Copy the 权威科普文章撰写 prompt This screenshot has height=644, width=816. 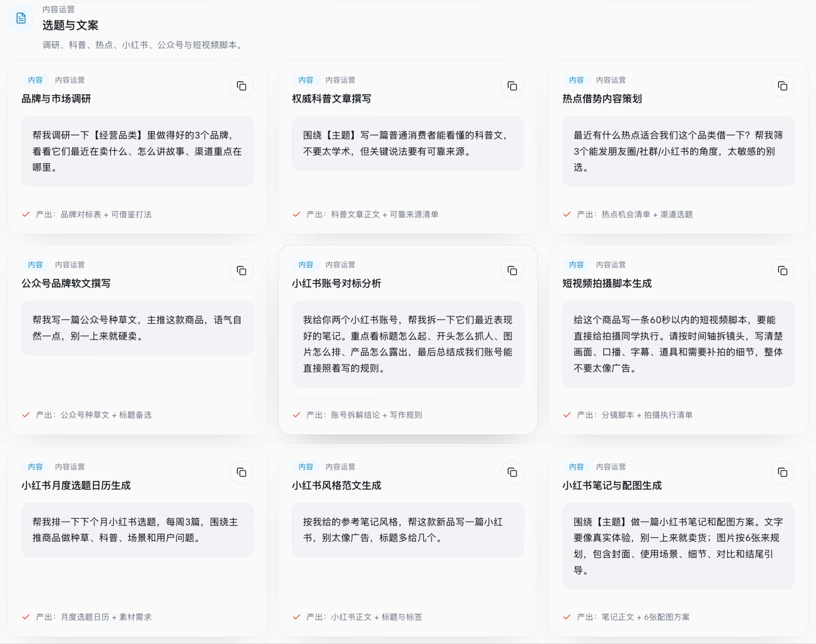pyautogui.click(x=512, y=86)
